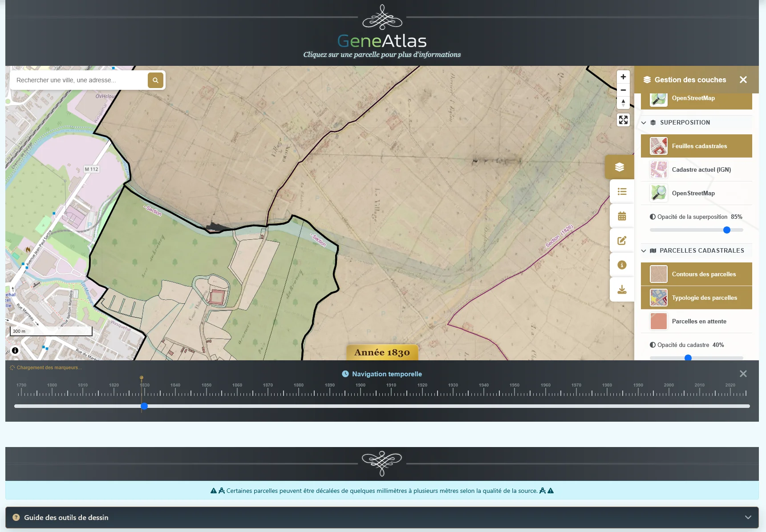Toggle Parcelles en attente layer
Image resolution: width=766 pixels, height=532 pixels.
[x=696, y=321]
